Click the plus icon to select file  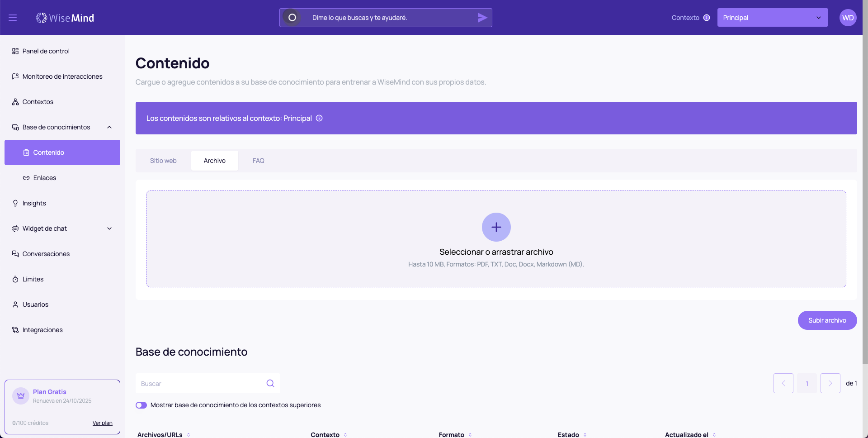click(496, 227)
